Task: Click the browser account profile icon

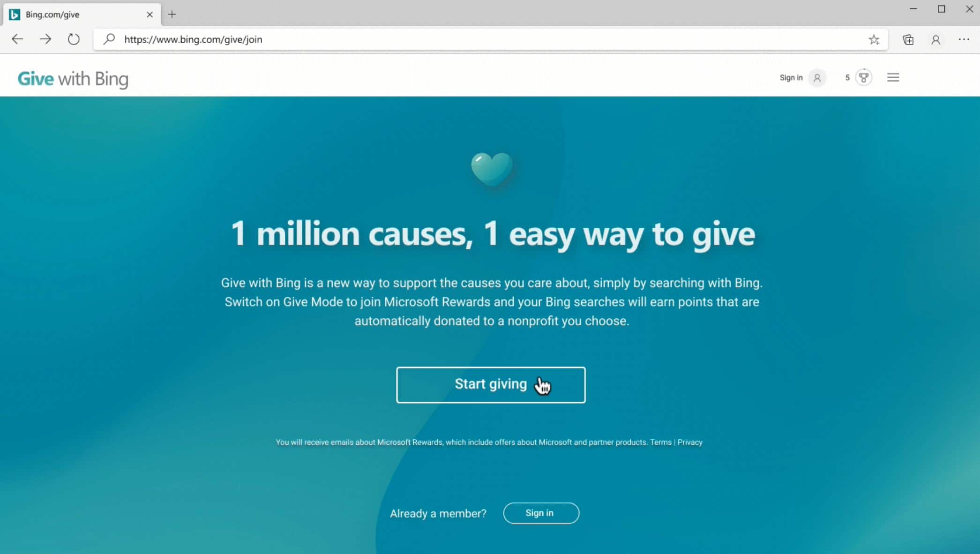Action: 936,39
